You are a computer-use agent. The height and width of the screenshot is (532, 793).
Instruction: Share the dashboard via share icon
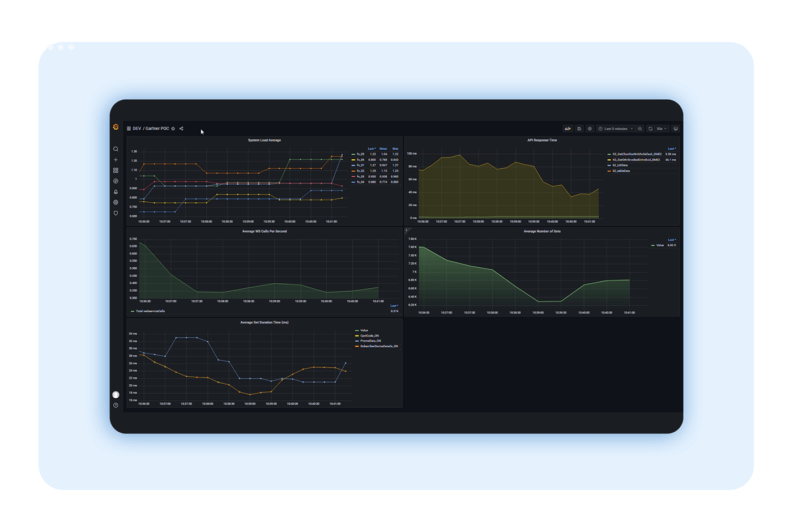(181, 129)
